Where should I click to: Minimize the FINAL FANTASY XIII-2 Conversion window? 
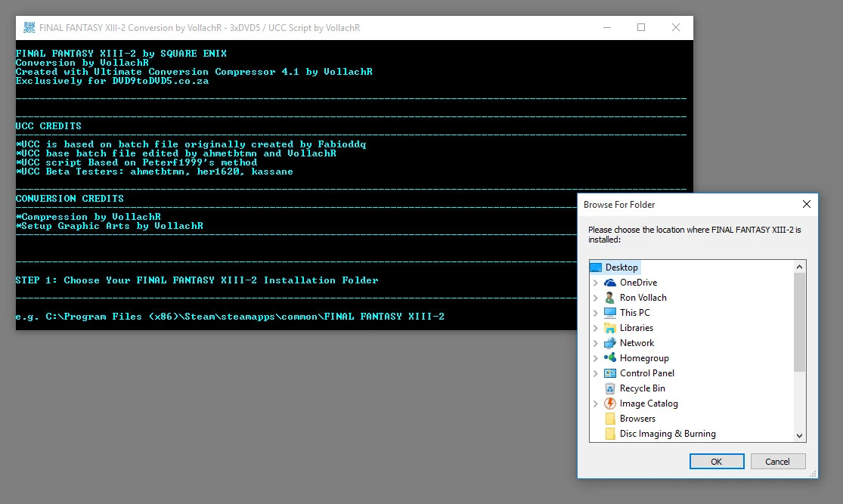[607, 27]
